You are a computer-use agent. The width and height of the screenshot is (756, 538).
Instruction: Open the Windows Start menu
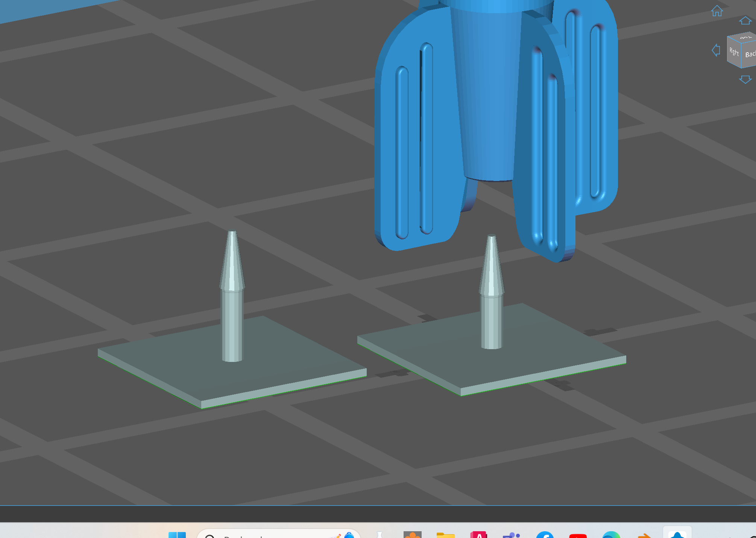click(x=177, y=535)
